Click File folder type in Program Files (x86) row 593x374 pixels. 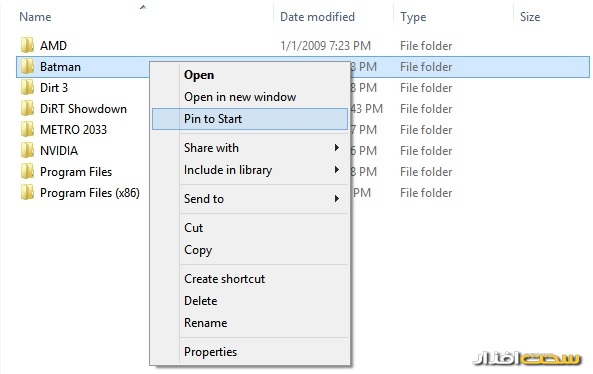[x=426, y=193]
